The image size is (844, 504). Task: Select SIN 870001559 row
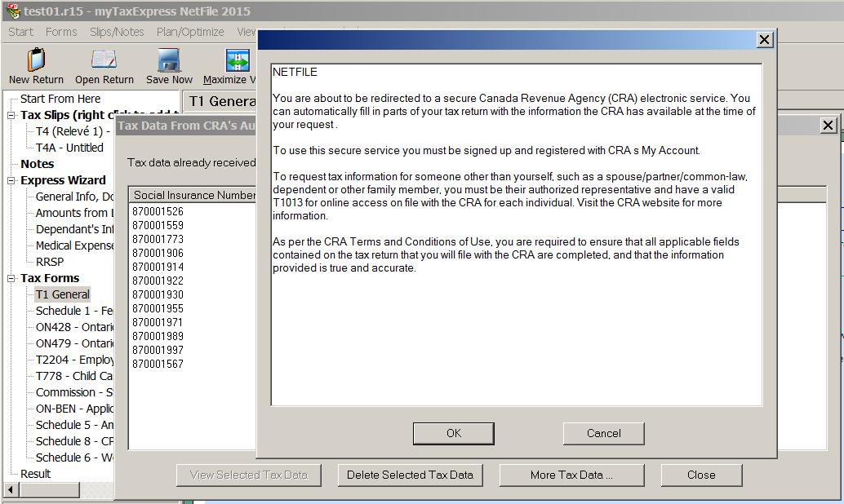(158, 225)
